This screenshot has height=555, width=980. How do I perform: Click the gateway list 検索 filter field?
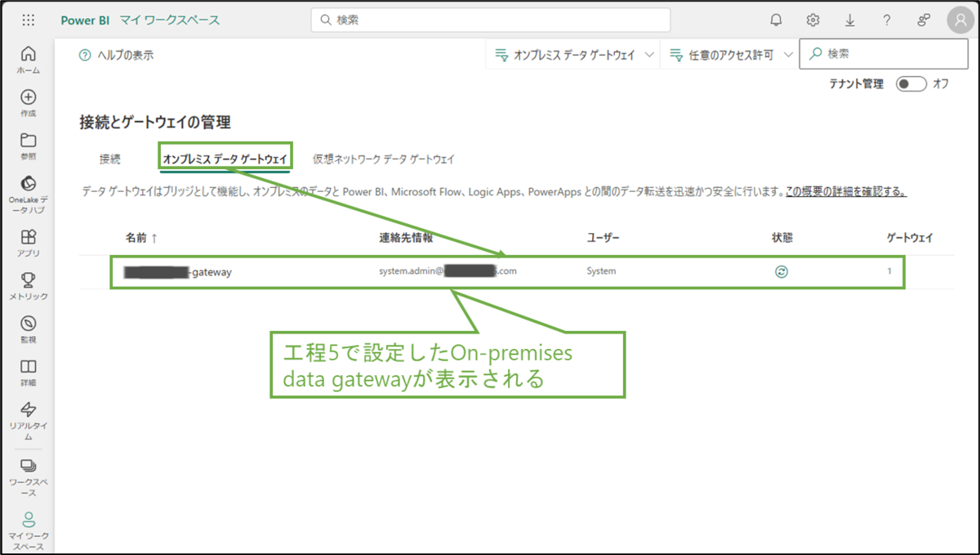(884, 54)
